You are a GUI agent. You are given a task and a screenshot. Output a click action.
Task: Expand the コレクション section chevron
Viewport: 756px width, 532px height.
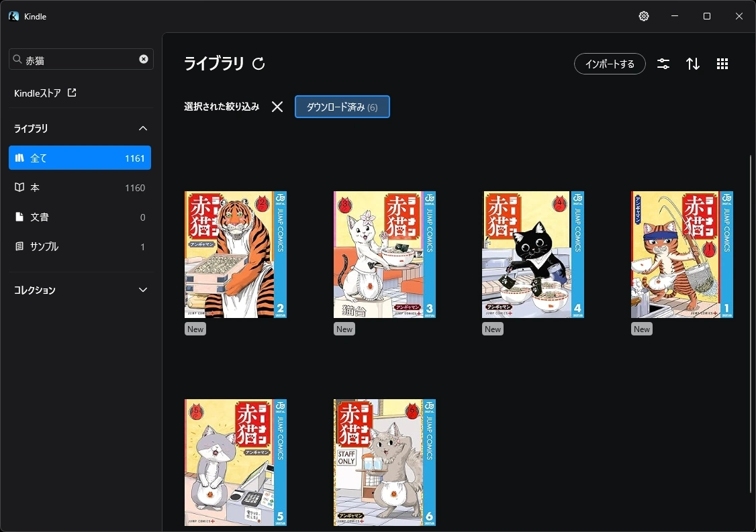coord(143,290)
